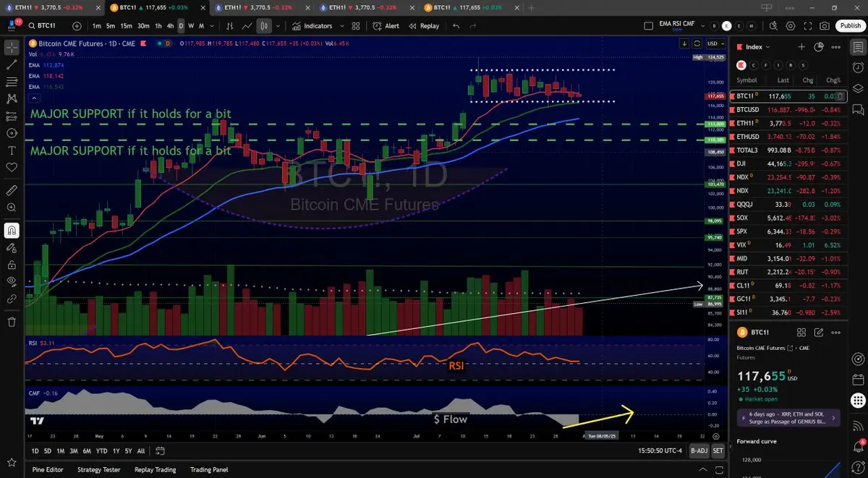Select the measure ruler tool
Screen dimensions: 868x478
coord(12,190)
